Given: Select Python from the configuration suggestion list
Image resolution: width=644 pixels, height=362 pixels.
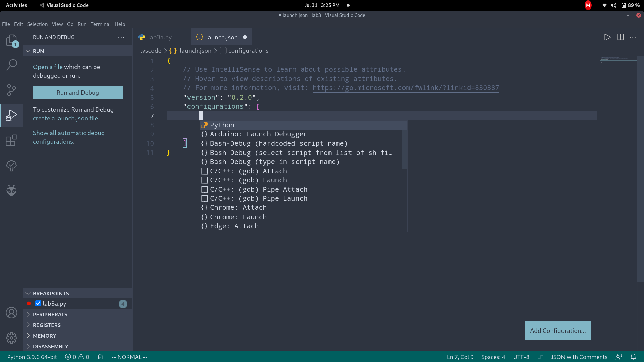Looking at the screenshot, I should [x=222, y=125].
